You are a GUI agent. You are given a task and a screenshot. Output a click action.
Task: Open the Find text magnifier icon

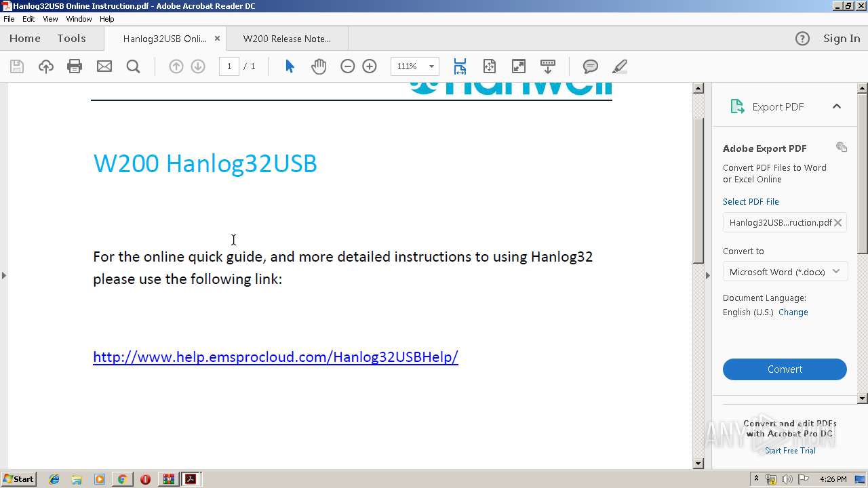click(x=133, y=66)
